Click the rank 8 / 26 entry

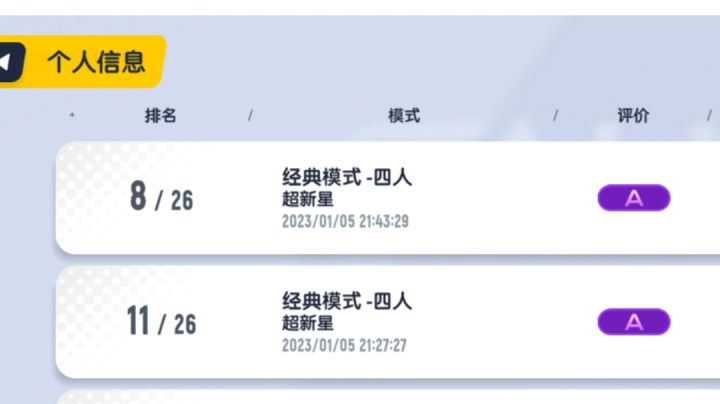pyautogui.click(x=161, y=198)
